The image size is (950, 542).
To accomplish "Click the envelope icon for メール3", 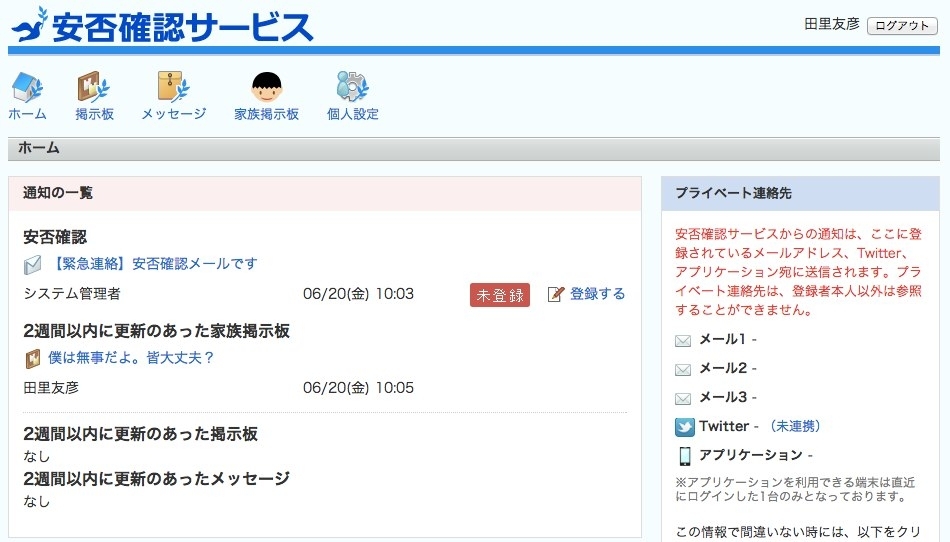I will click(683, 398).
